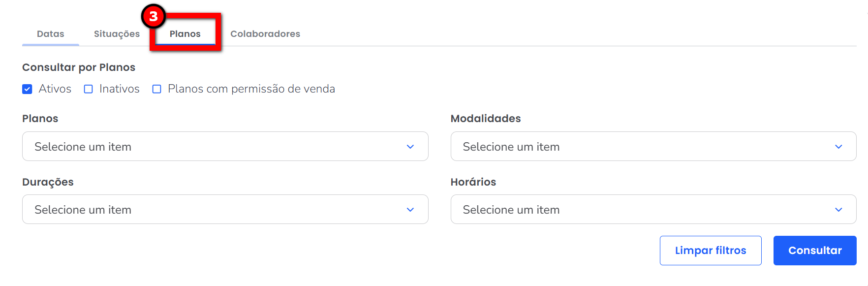
Task: Open the Planos select field placeholder text
Action: pos(83,147)
